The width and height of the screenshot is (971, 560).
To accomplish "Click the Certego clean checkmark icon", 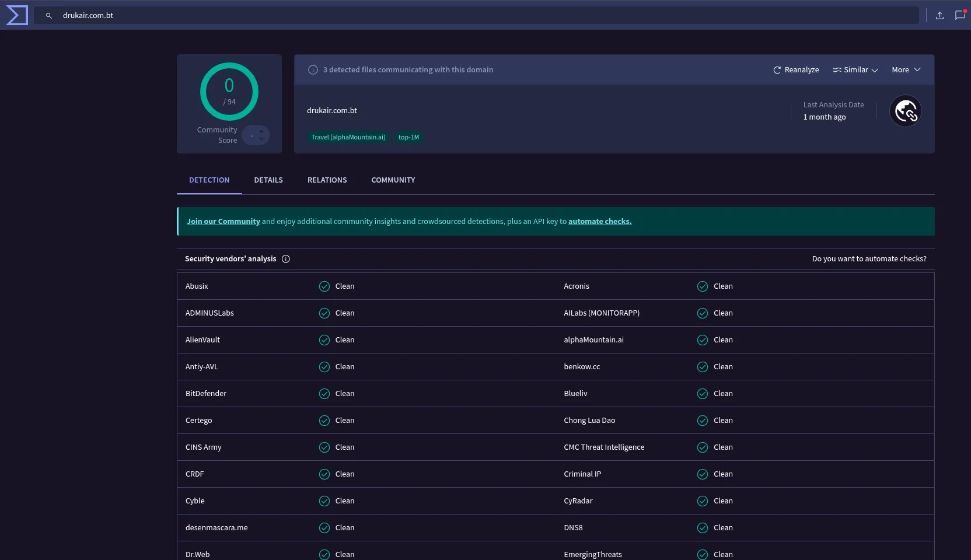I will click(x=324, y=421).
